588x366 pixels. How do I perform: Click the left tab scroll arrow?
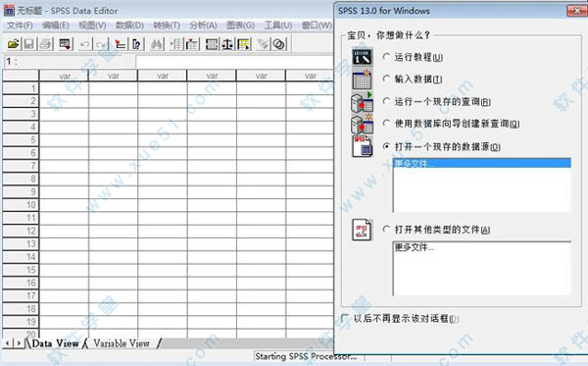[x=8, y=343]
